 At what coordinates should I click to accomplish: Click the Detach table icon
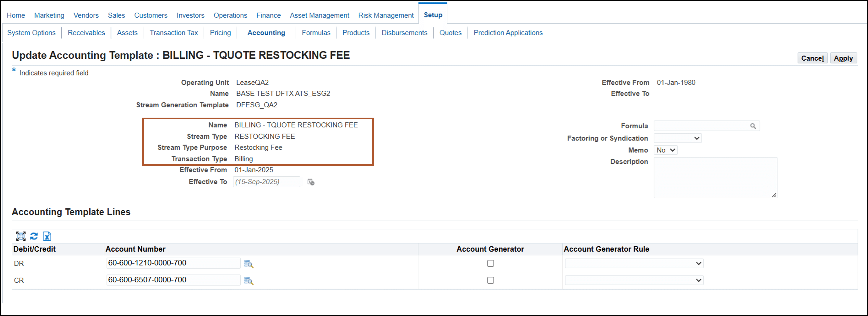(x=20, y=236)
